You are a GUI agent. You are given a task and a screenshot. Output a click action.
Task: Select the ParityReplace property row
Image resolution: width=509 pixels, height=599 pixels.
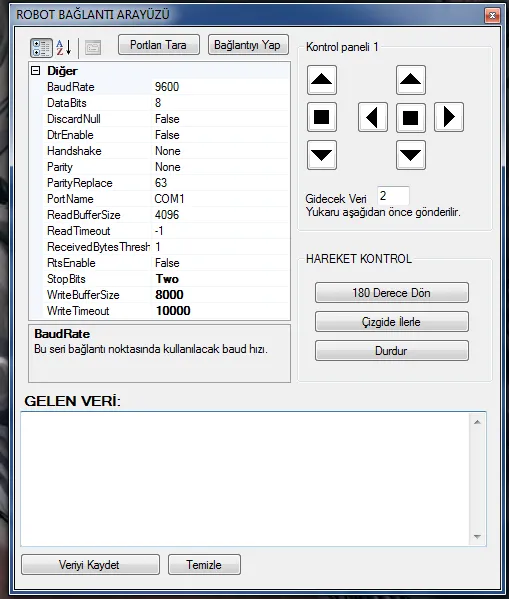coord(166,183)
